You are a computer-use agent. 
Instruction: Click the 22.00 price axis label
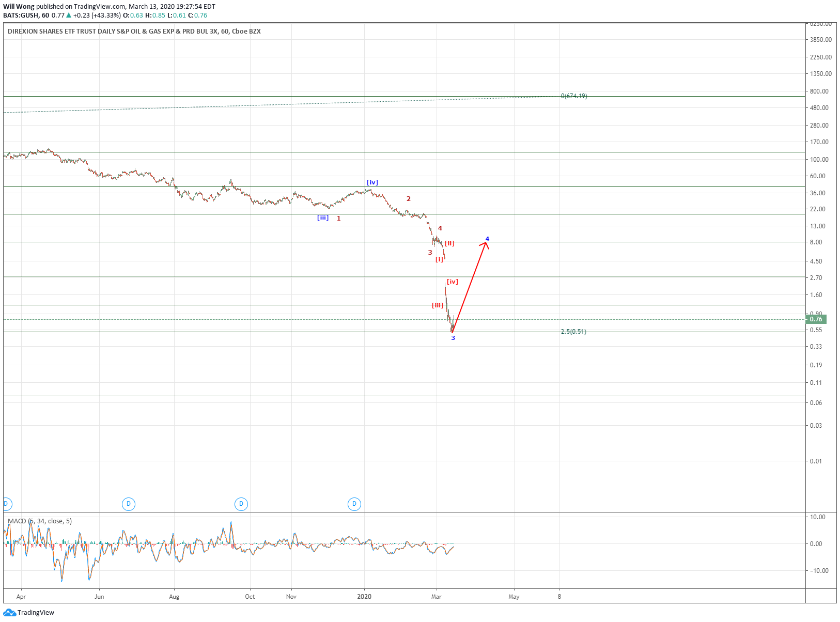(818, 209)
